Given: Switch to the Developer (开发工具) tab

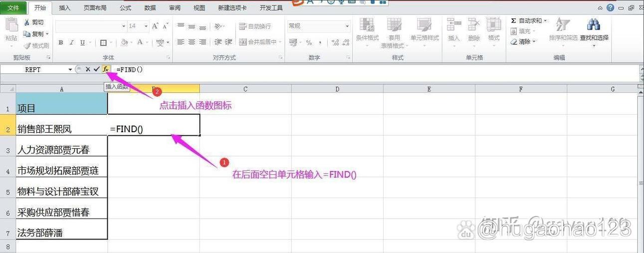Looking at the screenshot, I should (x=271, y=8).
